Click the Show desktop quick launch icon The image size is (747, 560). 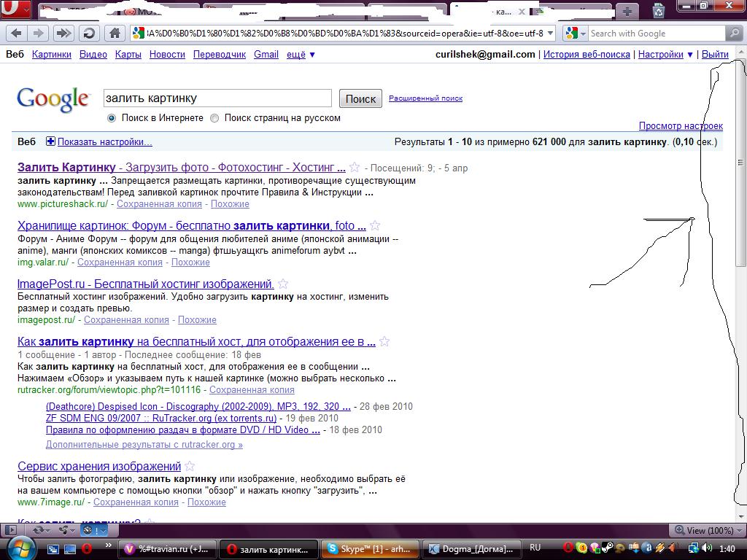tap(69, 549)
